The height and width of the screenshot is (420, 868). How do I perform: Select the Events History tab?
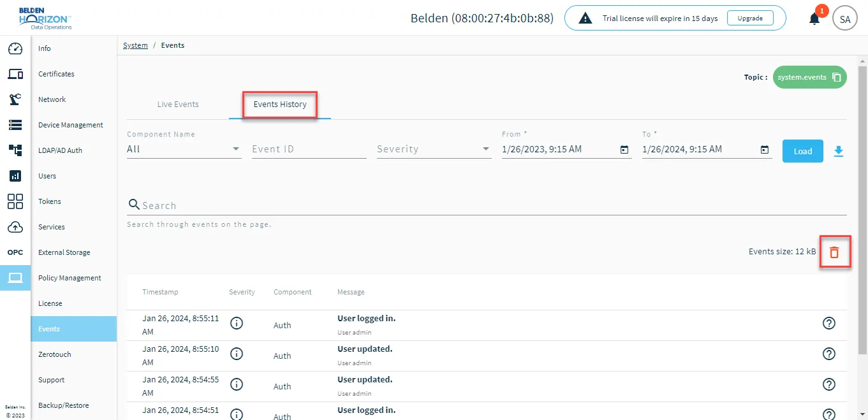click(280, 105)
